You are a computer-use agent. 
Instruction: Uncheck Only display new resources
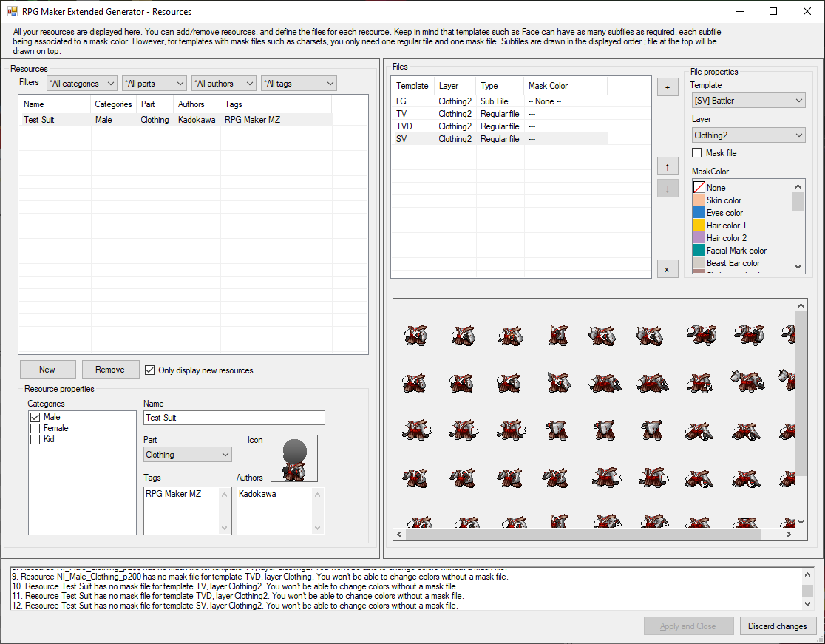(x=149, y=370)
